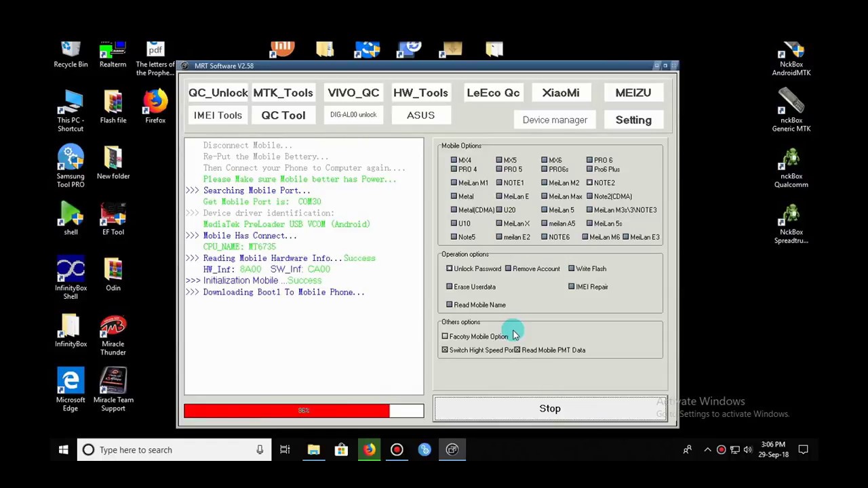
Task: Click the Stop button
Action: coord(550,409)
